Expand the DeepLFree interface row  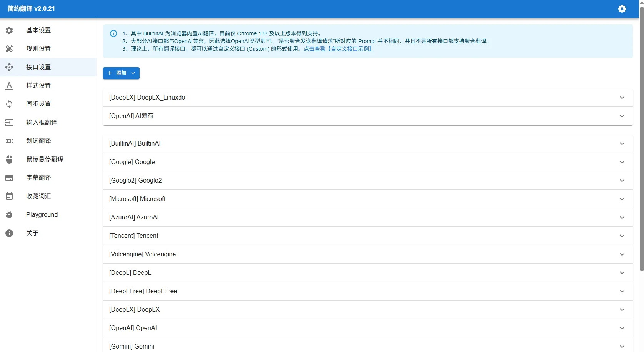pos(368,291)
